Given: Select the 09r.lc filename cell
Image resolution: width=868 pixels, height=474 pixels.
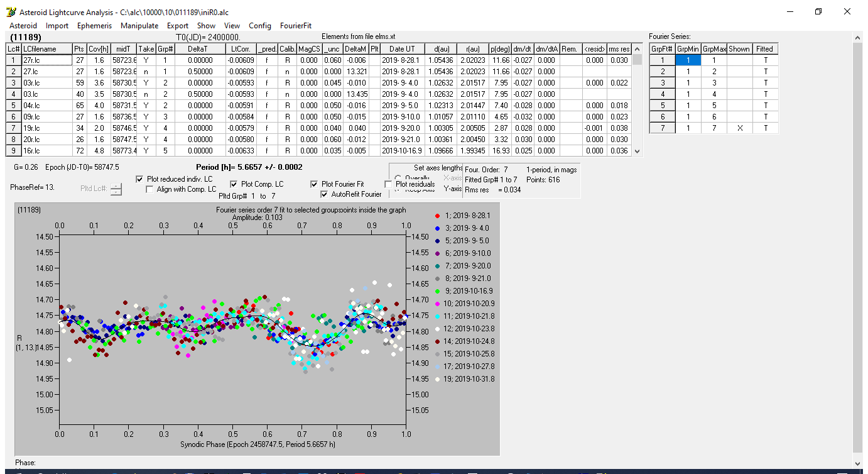Looking at the screenshot, I should coord(46,117).
